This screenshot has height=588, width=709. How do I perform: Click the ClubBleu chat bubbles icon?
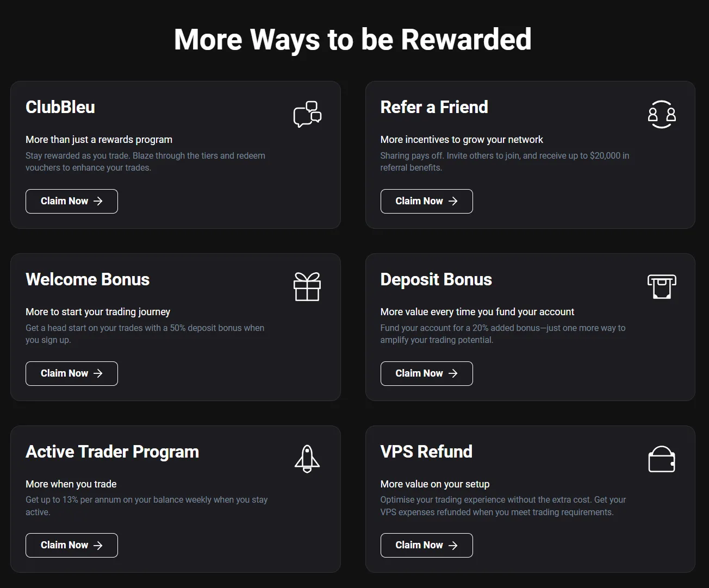(307, 114)
